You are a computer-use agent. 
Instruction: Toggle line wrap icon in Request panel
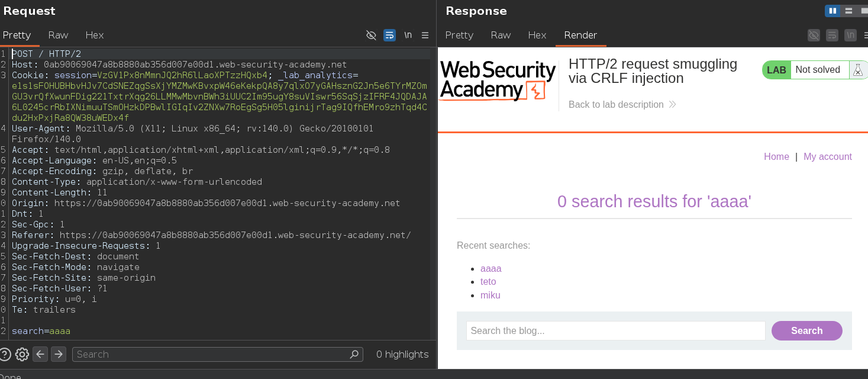pyautogui.click(x=389, y=35)
